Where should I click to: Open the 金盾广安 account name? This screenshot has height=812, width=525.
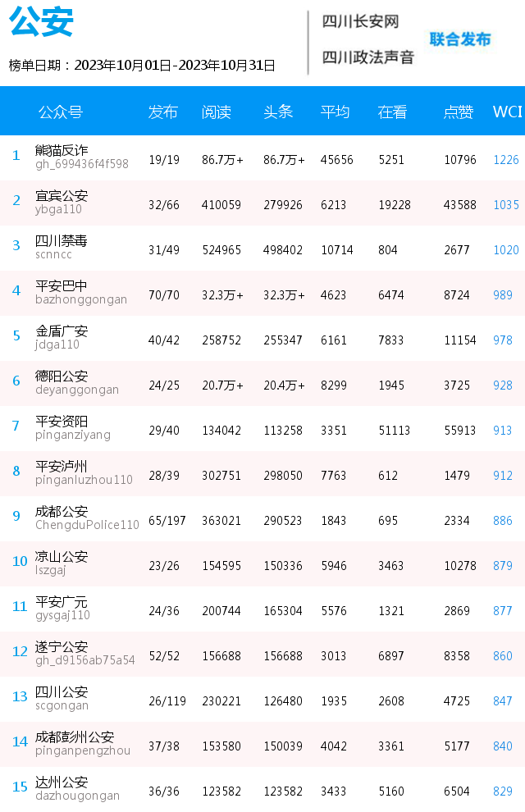coord(61,331)
